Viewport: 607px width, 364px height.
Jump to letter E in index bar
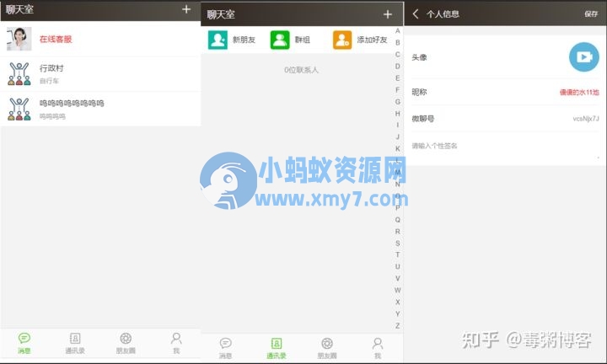click(x=398, y=78)
